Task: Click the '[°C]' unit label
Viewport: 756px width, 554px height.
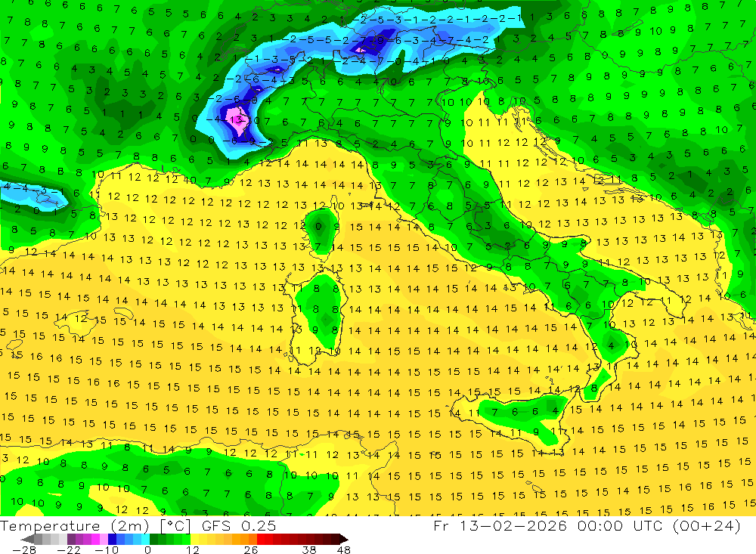Action: (175, 526)
